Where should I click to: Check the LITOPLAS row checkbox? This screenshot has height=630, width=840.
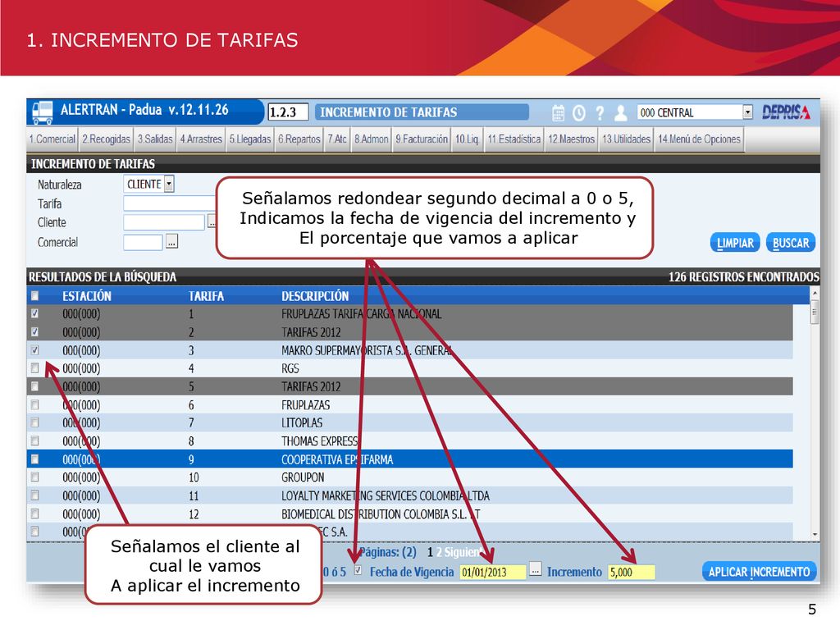pos(34,422)
